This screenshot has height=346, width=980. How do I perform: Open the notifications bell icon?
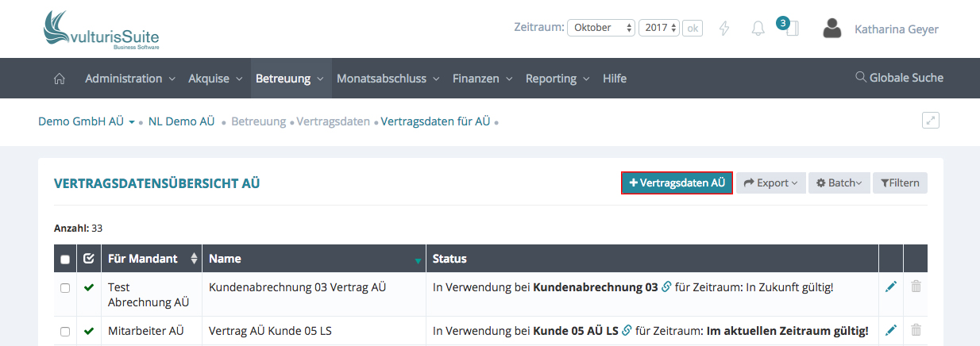(x=758, y=29)
